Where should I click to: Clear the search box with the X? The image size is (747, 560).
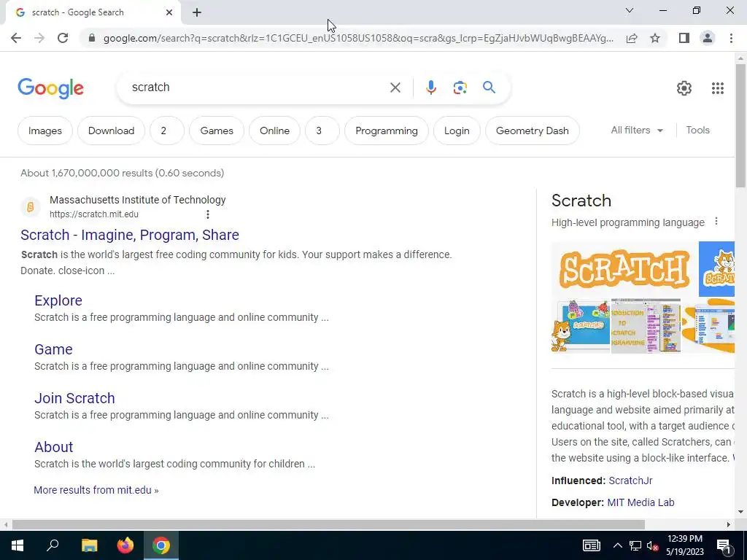tap(395, 87)
